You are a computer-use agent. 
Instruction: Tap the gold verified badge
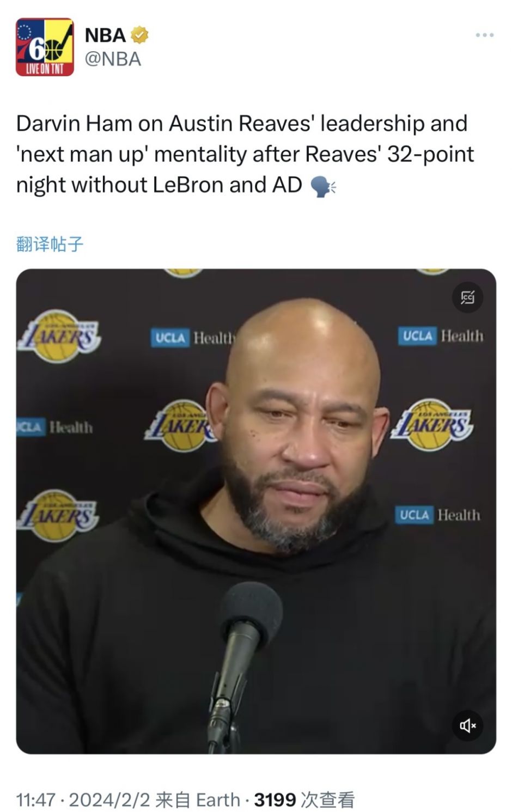140,35
